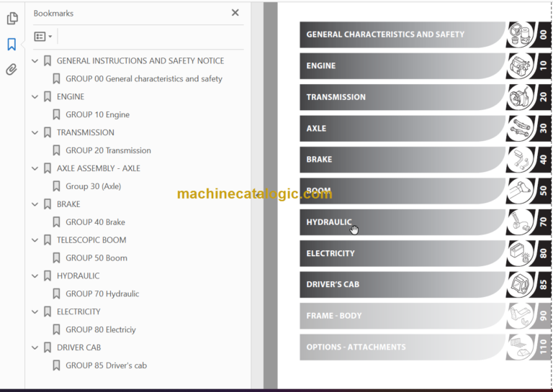553x392 pixels.
Task: Open GROUP 50 Boom bookmark
Action: click(x=96, y=258)
